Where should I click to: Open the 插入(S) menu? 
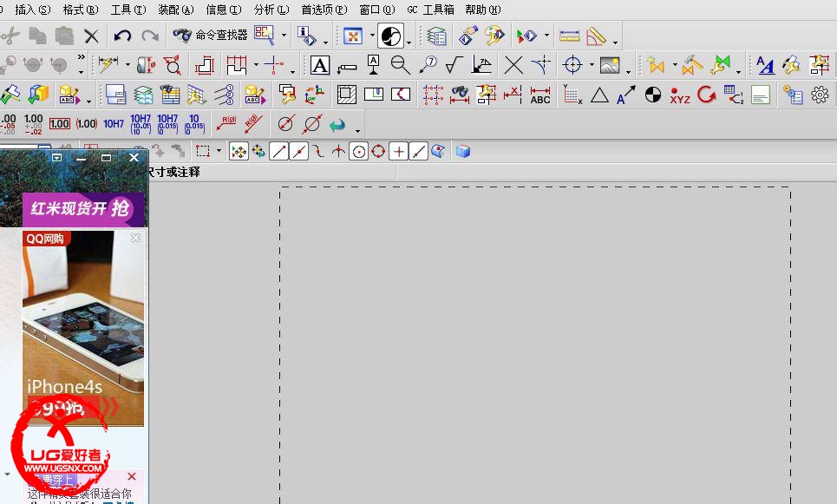tap(33, 10)
